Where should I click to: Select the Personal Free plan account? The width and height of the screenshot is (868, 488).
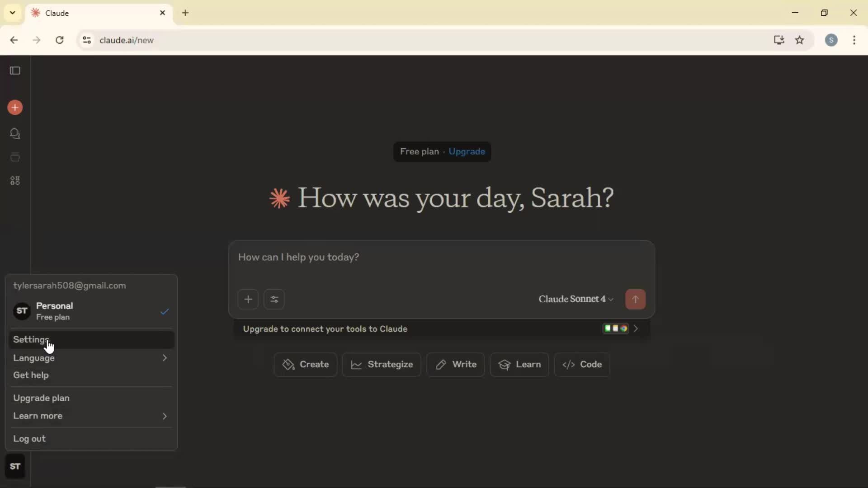(x=91, y=311)
